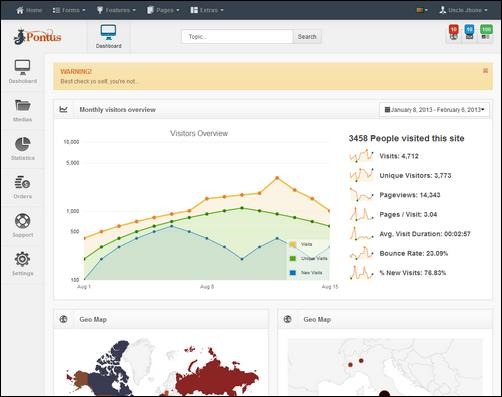This screenshot has height=397, width=502.
Task: Open the Pages menu
Action: point(163,10)
